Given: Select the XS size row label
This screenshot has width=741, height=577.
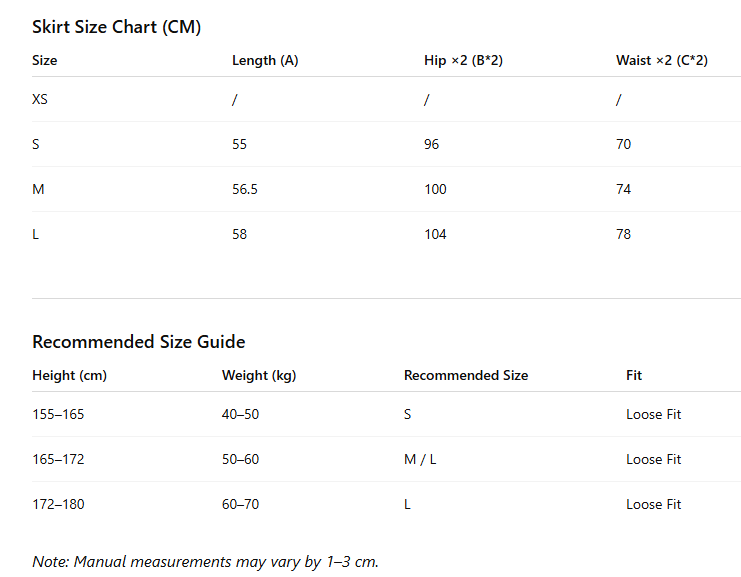Looking at the screenshot, I should pos(40,99).
